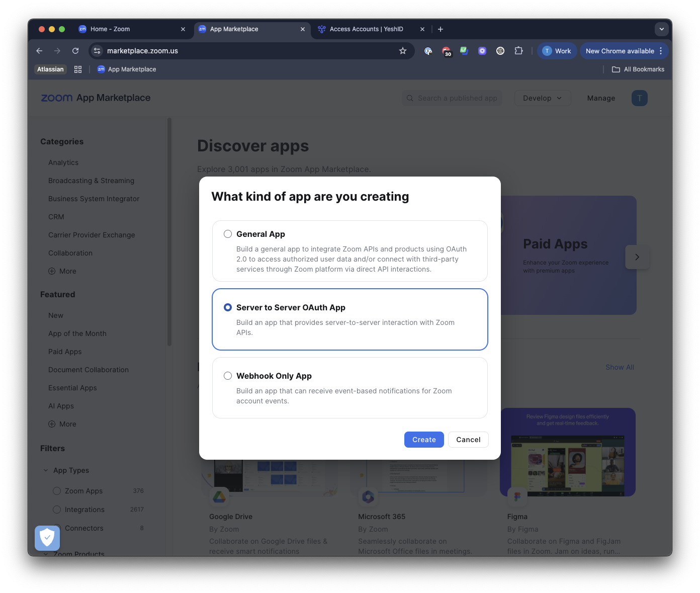Open the Develop dropdown menu
Screen dimensions: 700x593
point(543,98)
